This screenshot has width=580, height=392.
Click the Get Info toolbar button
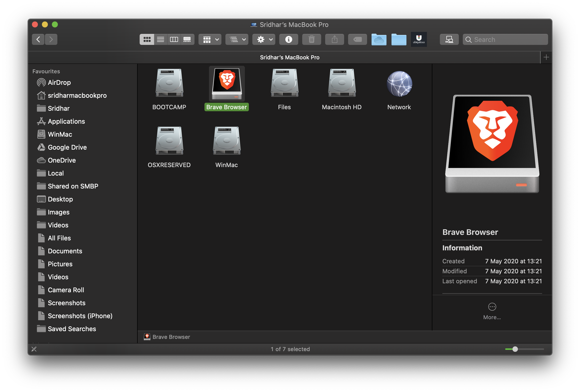[289, 39]
